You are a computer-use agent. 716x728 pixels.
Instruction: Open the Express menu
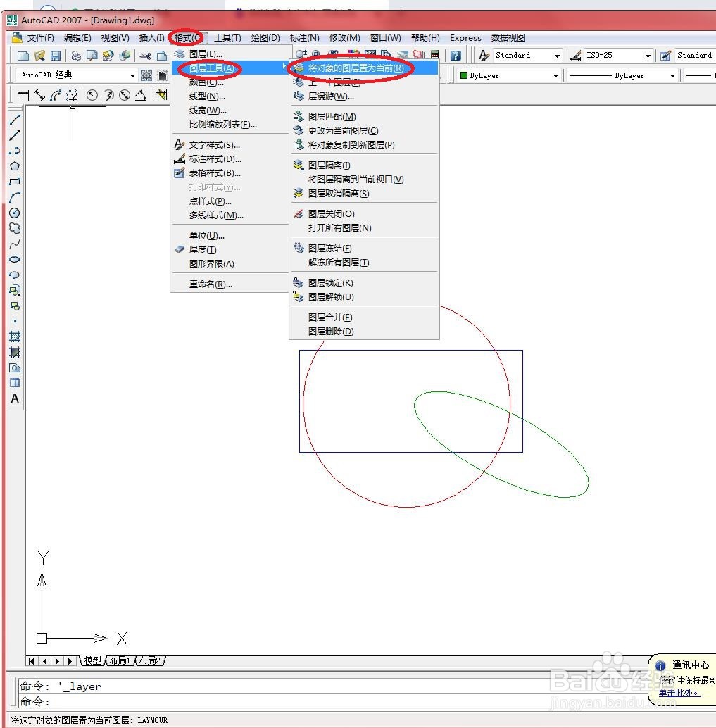[465, 38]
